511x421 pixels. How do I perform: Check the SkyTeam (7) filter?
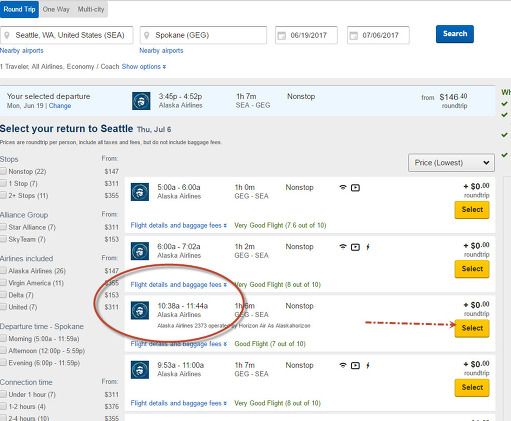pos(3,239)
